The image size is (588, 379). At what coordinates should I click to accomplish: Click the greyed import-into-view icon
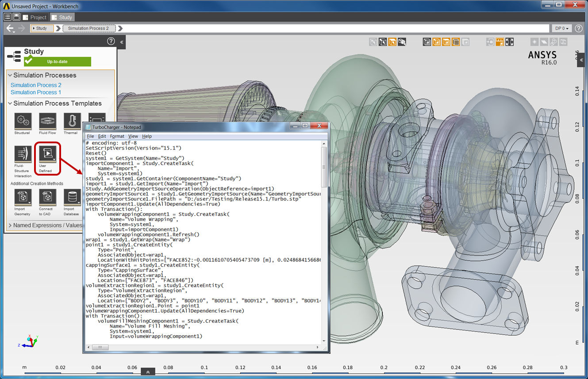[x=490, y=42]
